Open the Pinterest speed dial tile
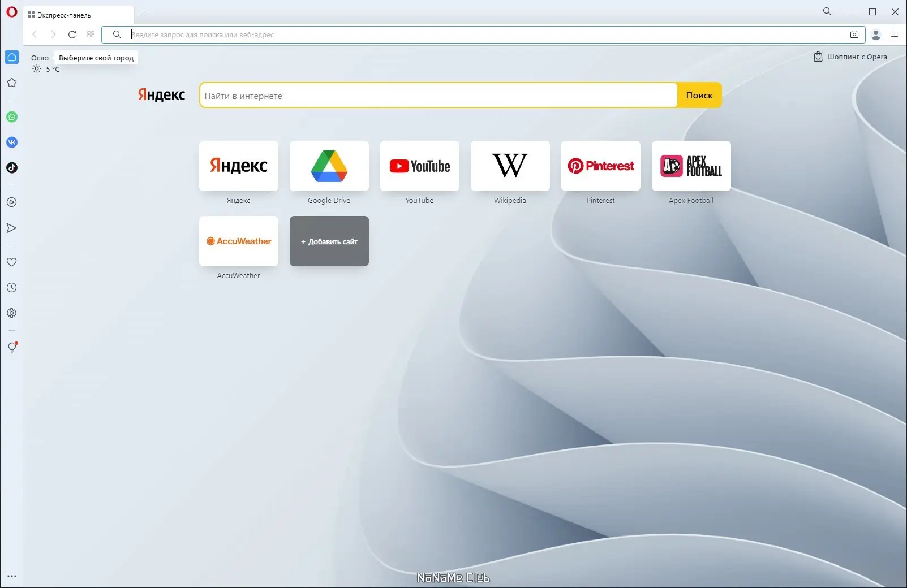Viewport: 907px width, 588px height. tap(601, 166)
